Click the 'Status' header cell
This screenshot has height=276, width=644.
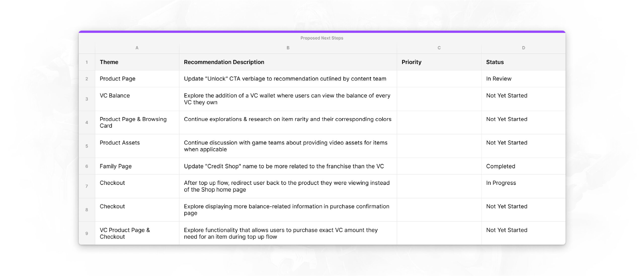[x=523, y=62]
